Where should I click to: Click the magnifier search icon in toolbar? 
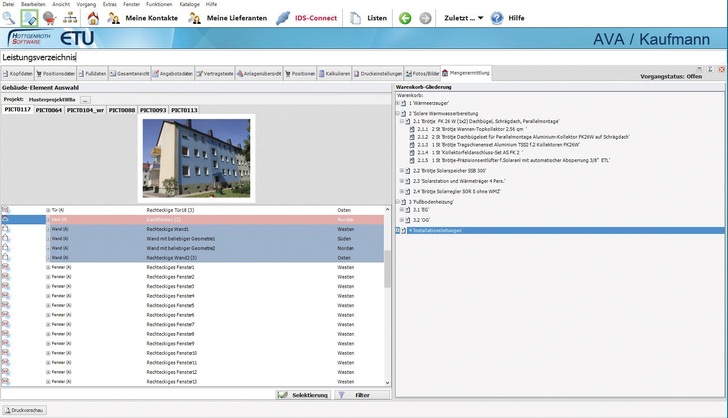click(8, 18)
